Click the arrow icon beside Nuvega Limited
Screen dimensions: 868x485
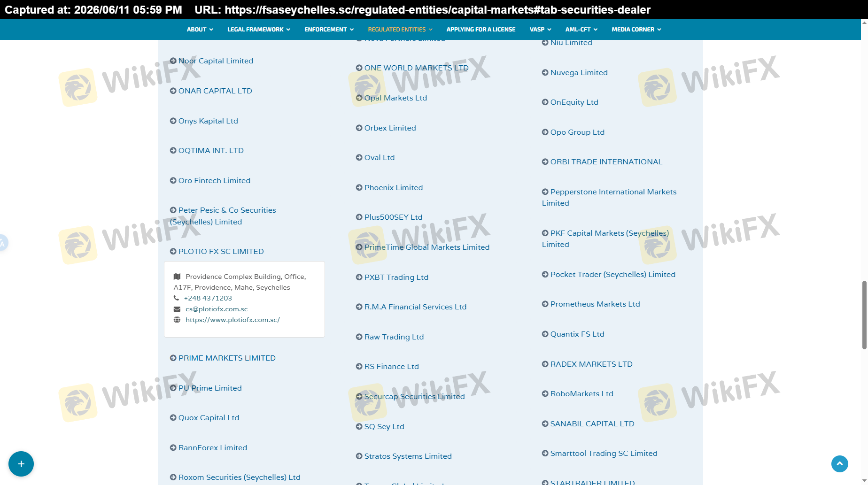(545, 73)
